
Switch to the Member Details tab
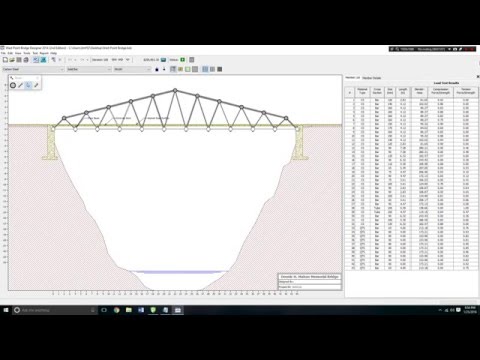(372, 78)
